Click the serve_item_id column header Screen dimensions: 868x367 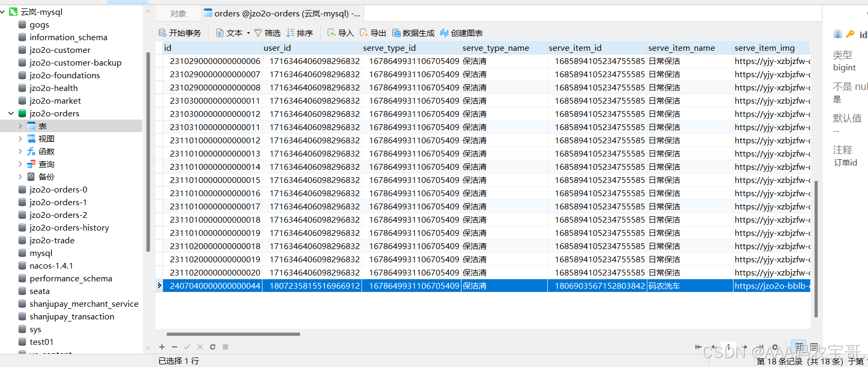click(x=597, y=48)
